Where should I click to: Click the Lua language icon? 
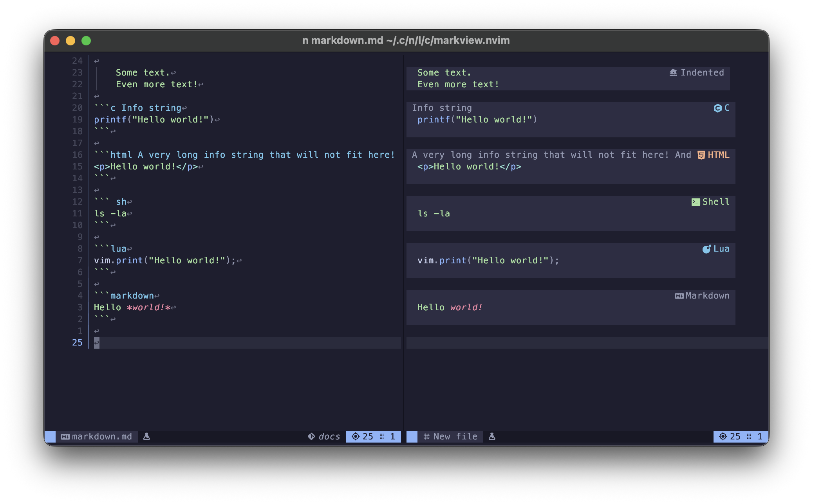(x=706, y=249)
